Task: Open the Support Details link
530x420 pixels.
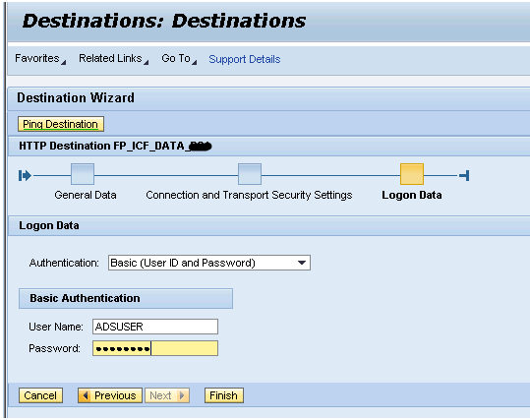Action: coord(245,59)
